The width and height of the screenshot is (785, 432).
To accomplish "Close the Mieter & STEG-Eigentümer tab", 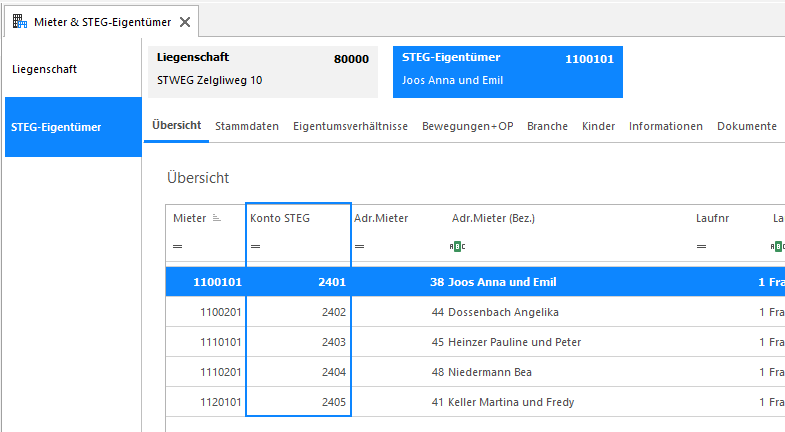I will tap(185, 22).
